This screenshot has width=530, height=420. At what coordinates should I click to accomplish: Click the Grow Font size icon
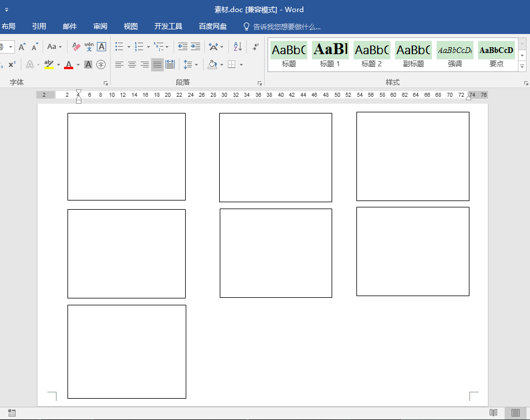coord(22,47)
